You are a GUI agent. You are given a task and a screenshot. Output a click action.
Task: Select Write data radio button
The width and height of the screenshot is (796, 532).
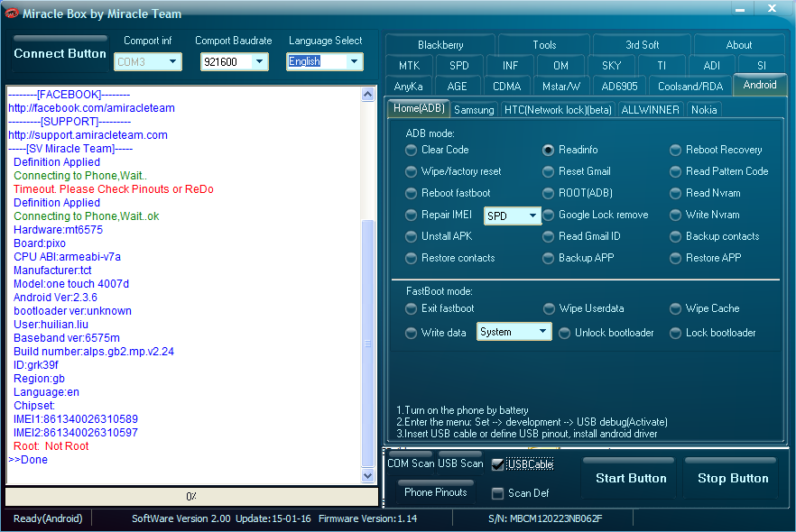pyautogui.click(x=411, y=334)
